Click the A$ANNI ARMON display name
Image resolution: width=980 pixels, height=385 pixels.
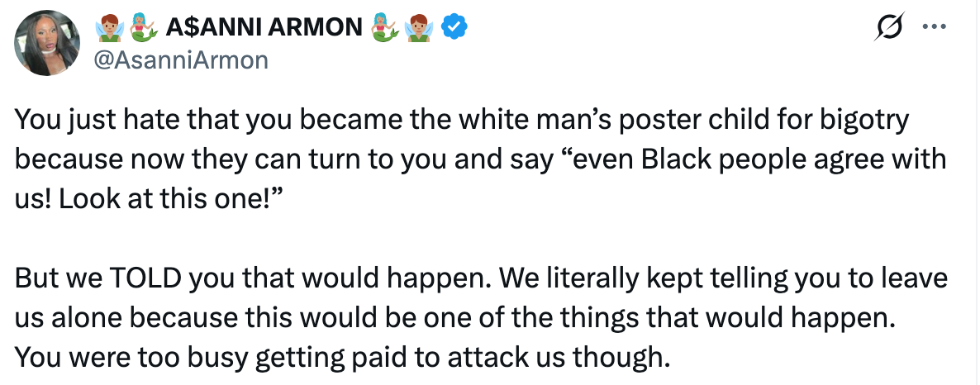coord(264,28)
